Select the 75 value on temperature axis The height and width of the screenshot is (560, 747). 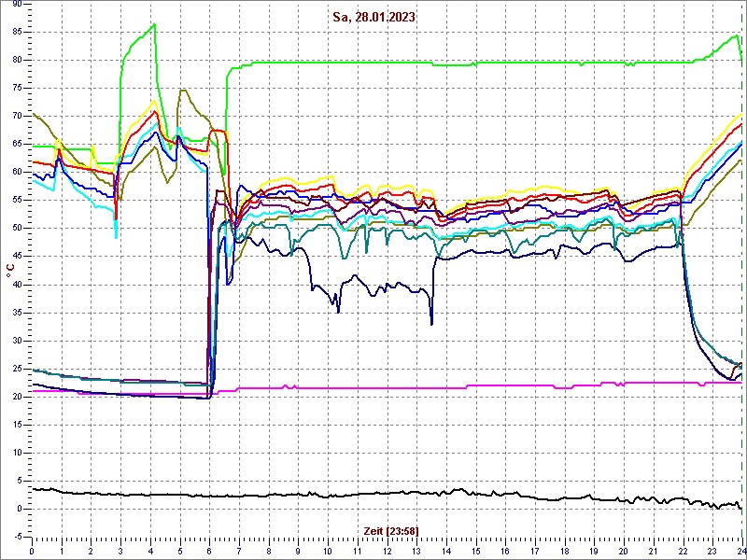click(16, 88)
